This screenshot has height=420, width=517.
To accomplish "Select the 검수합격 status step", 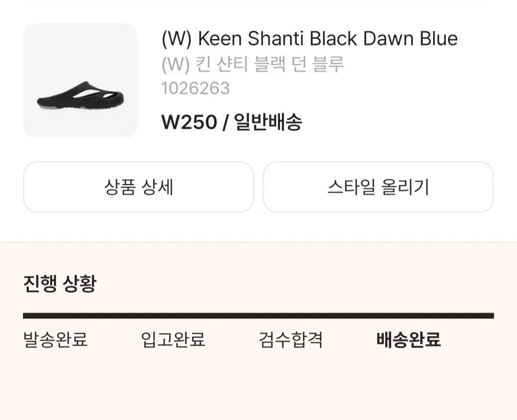I will coord(291,340).
